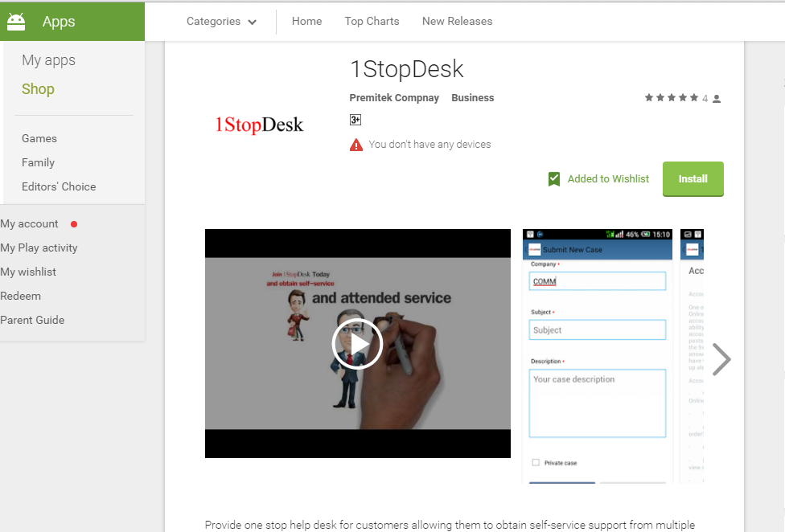Viewport: 785px width, 532px height.
Task: Open Games category
Action: tap(39, 138)
